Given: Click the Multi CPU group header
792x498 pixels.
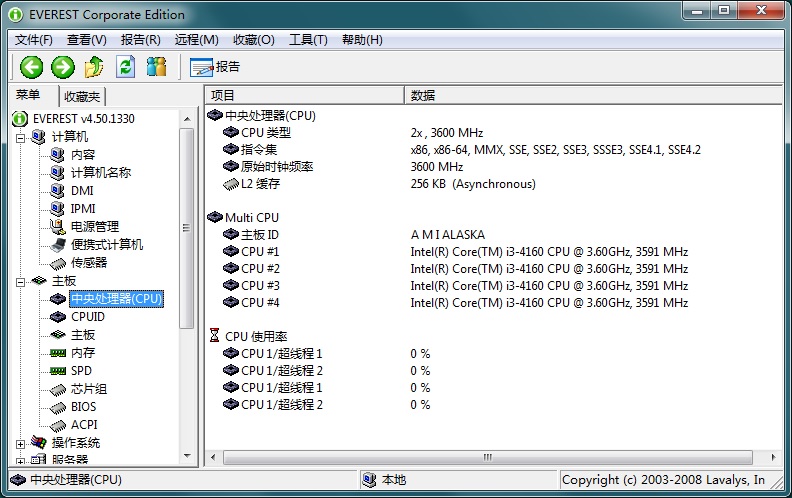Looking at the screenshot, I should click(x=252, y=218).
